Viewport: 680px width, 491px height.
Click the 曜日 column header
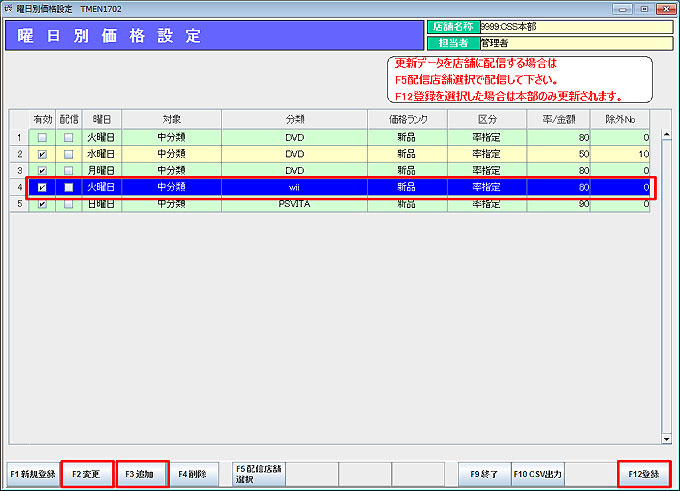(101, 119)
